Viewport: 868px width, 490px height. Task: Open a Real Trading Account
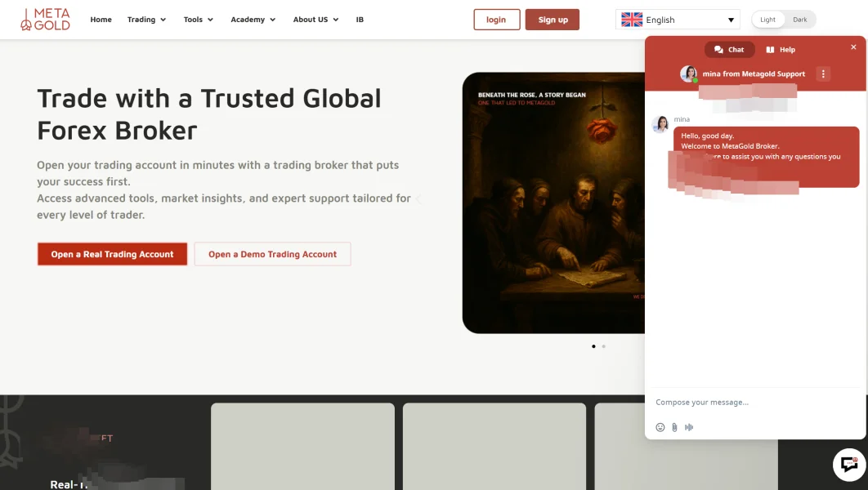tap(112, 254)
